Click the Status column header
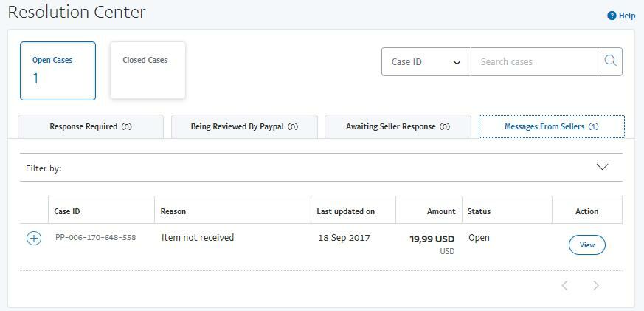 click(479, 211)
